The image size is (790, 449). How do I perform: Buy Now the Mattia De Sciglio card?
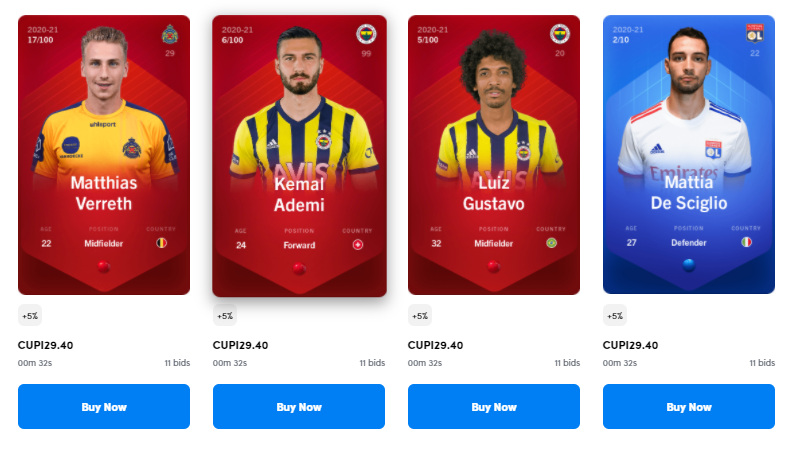pos(689,407)
